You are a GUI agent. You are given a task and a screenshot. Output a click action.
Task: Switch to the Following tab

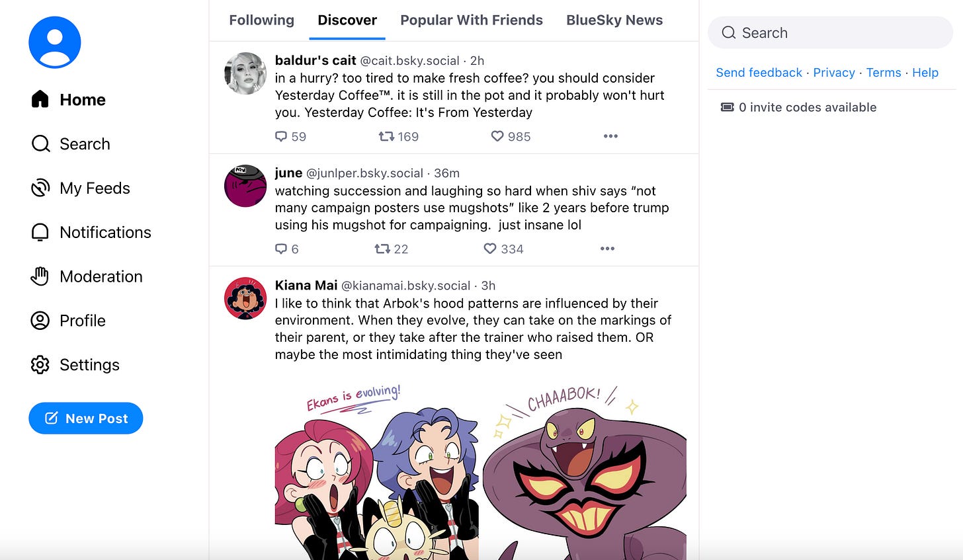(x=261, y=20)
